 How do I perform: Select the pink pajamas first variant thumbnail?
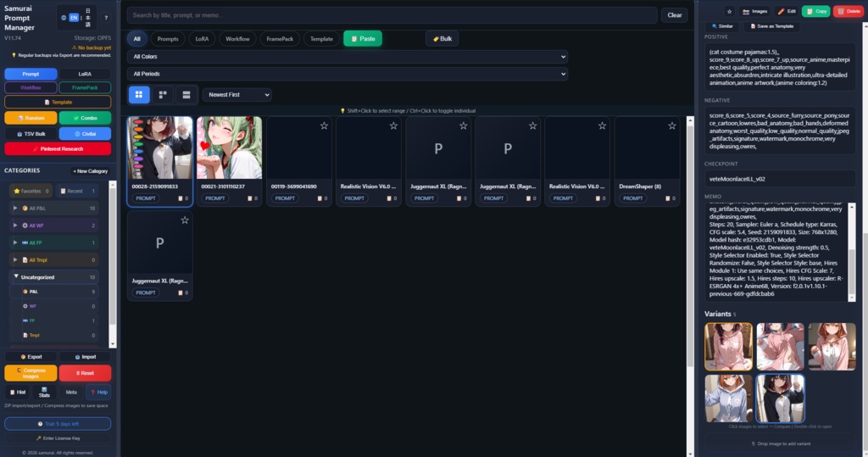(x=728, y=347)
